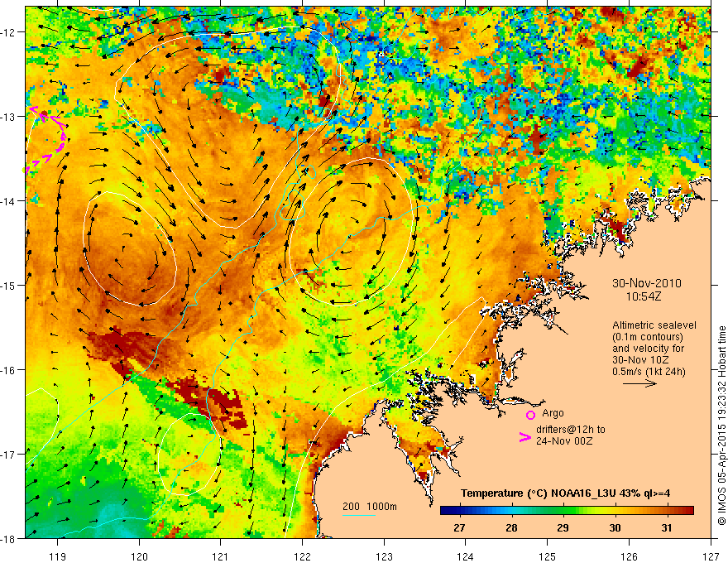Image resolution: width=728 pixels, height=563 pixels.
Task: Click the '24-Nov 00Z' legend text
Action: (x=564, y=441)
